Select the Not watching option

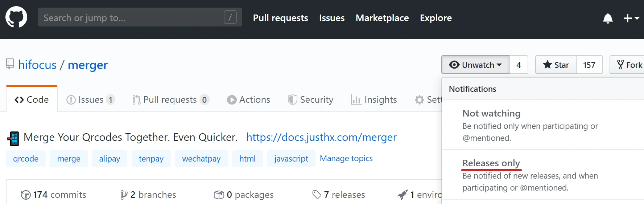point(491,114)
